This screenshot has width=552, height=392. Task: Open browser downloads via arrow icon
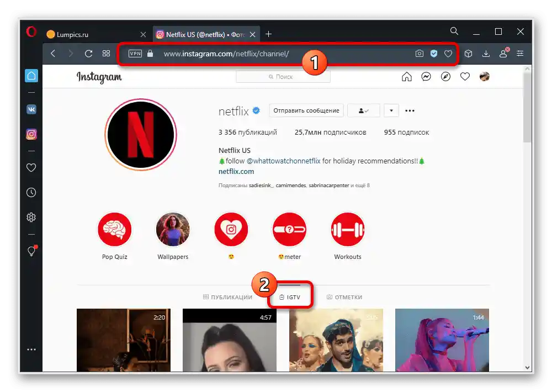coord(486,54)
